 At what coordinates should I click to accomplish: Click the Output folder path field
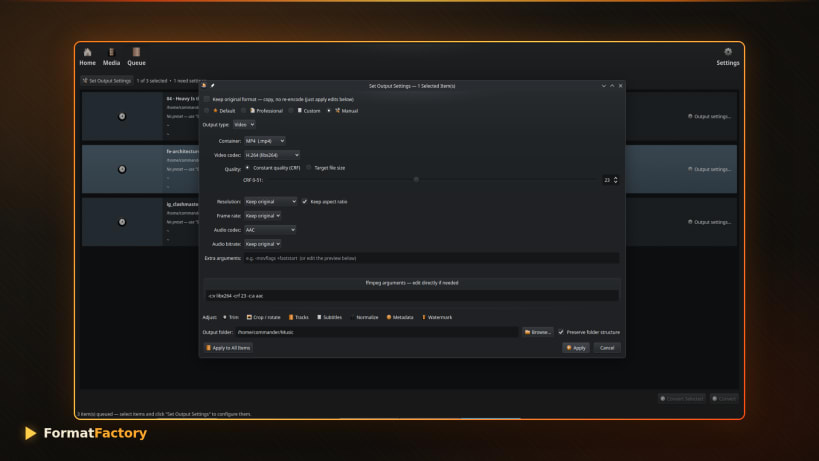377,332
